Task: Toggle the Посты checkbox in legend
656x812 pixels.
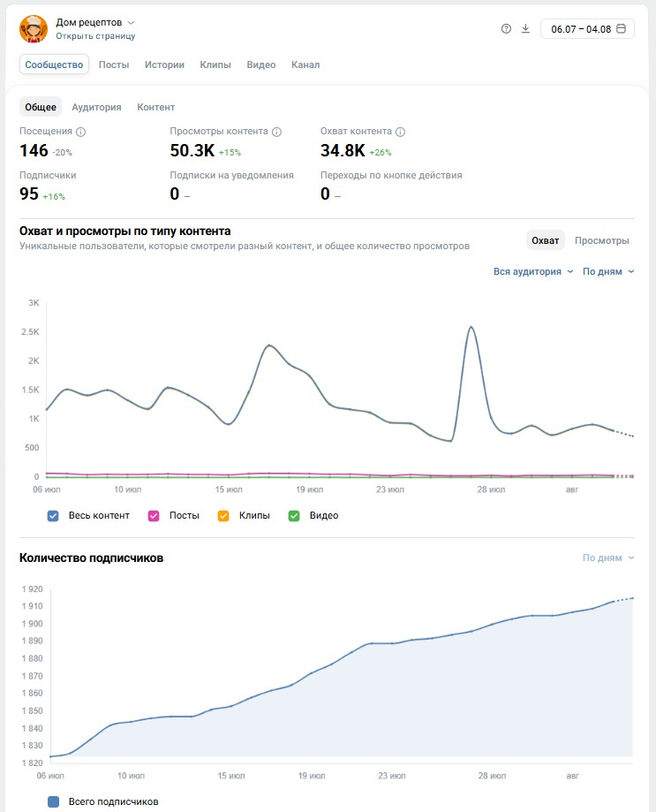Action: click(x=154, y=516)
